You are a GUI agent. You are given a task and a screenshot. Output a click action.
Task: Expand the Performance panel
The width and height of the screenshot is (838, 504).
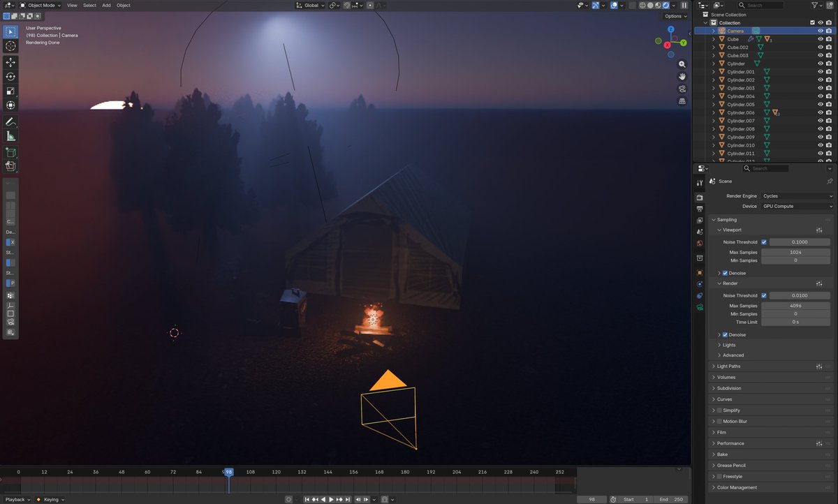click(730, 443)
